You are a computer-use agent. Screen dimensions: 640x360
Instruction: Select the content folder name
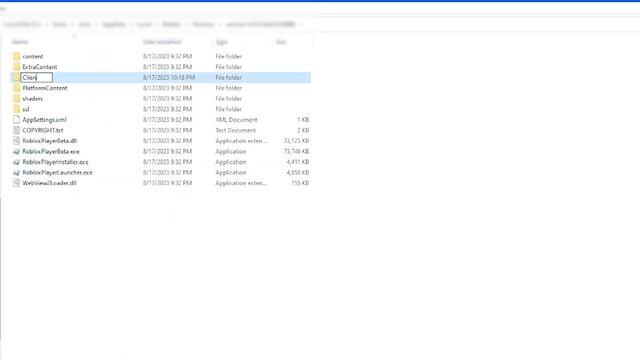pyautogui.click(x=33, y=56)
